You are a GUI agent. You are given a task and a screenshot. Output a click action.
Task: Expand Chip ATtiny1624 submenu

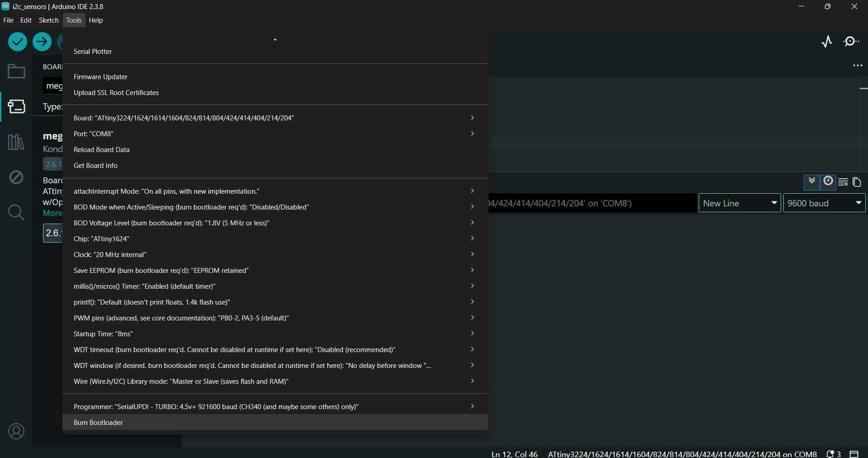pos(276,239)
